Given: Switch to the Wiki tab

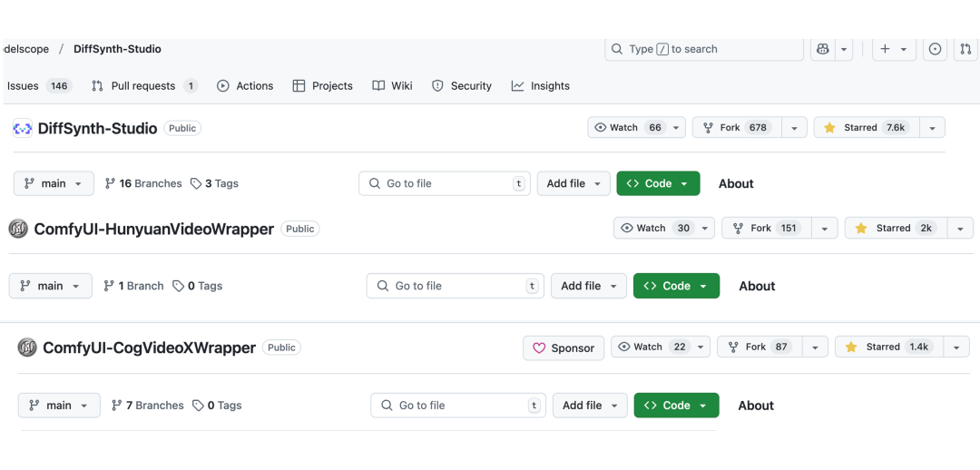Looking at the screenshot, I should [x=393, y=86].
